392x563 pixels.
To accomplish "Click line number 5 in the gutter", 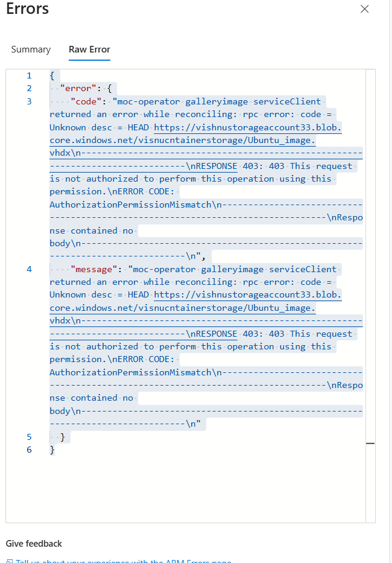I will coord(29,437).
